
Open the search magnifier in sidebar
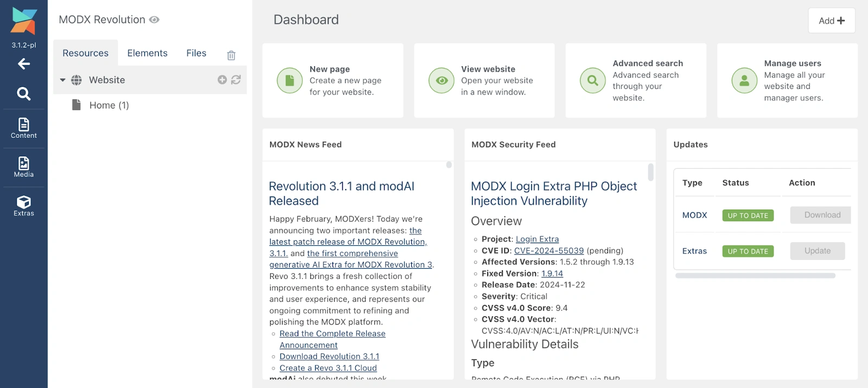pos(24,93)
